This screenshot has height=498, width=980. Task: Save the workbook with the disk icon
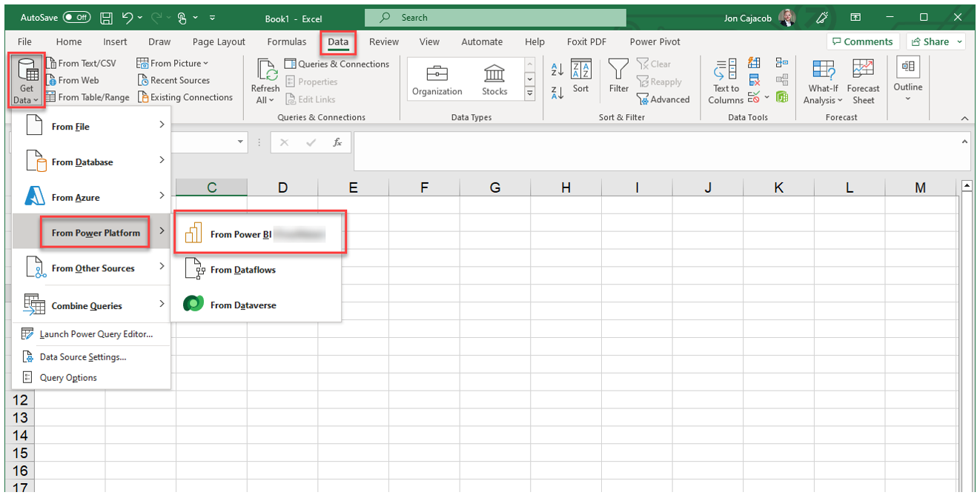pos(106,18)
